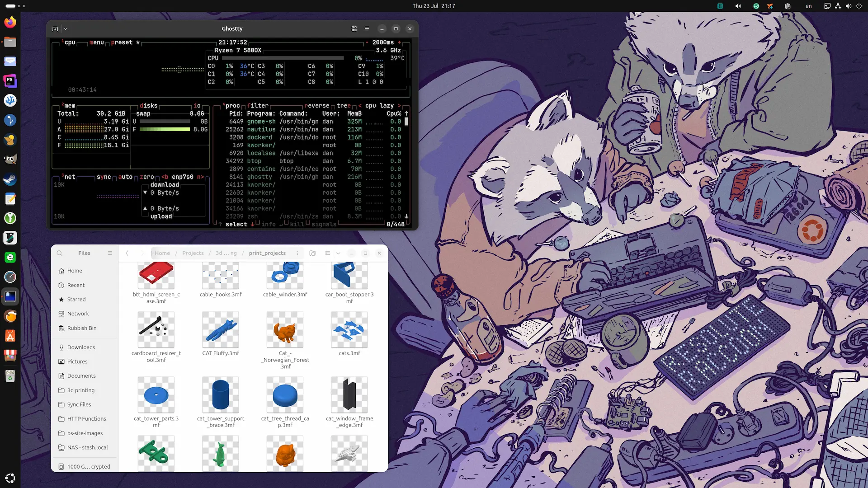This screenshot has width=868, height=488.
Task: Toggle reverse sorting in proc box
Action: point(316,106)
